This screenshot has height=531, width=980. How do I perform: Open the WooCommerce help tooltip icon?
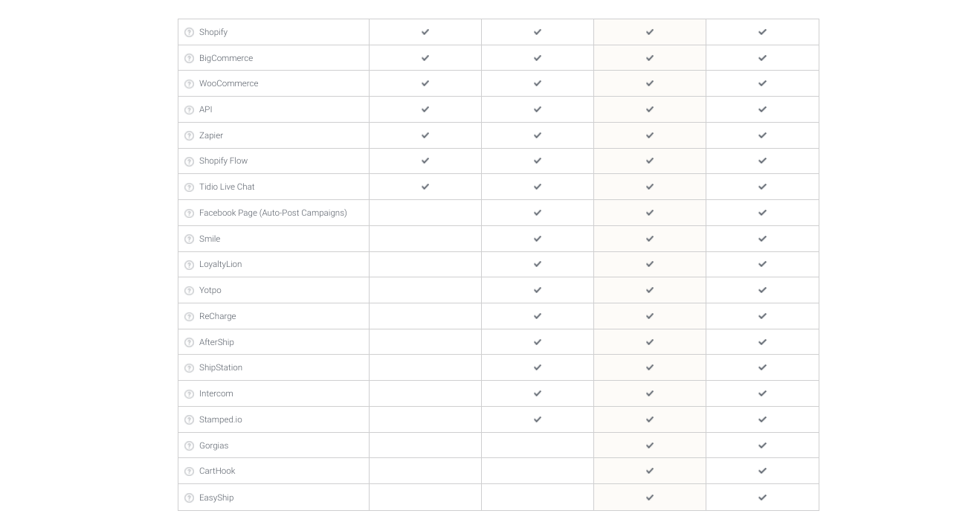point(189,84)
